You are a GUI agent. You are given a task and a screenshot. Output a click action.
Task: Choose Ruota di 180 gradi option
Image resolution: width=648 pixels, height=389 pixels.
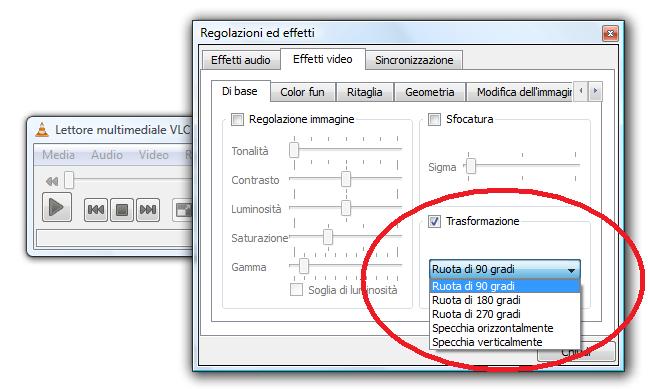[505, 300]
